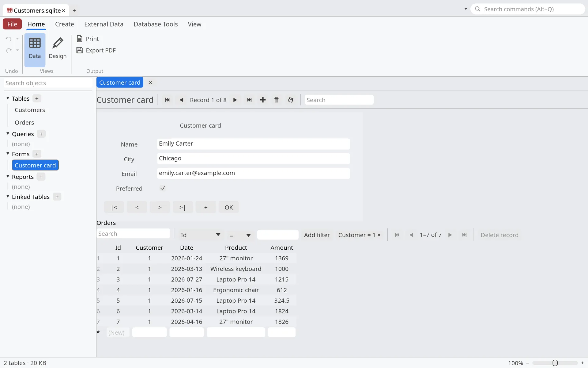Toggle the Preferred checkbox

pos(163,188)
